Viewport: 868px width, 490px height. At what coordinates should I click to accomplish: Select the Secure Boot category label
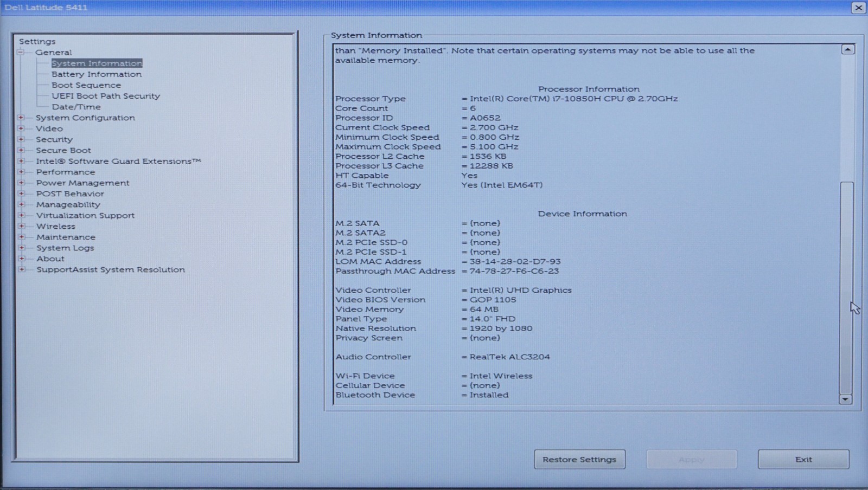[63, 150]
